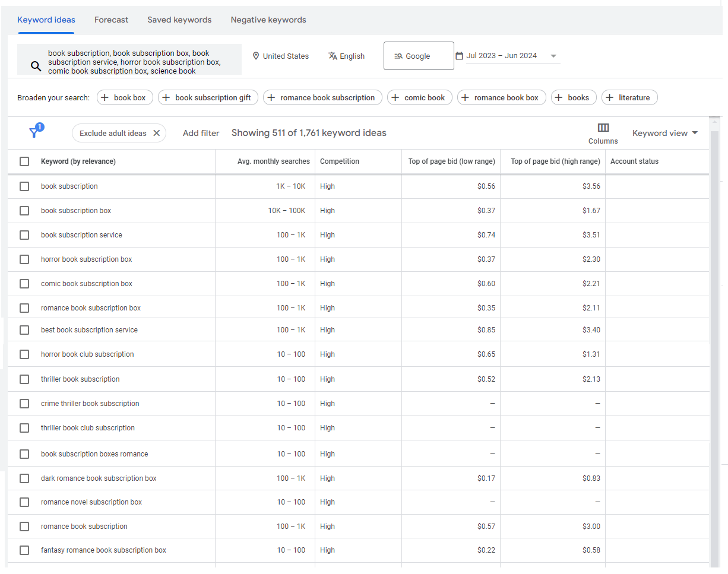This screenshot has width=728, height=574.
Task: Tick the checkbox for horror book subscription box
Action: pos(24,259)
